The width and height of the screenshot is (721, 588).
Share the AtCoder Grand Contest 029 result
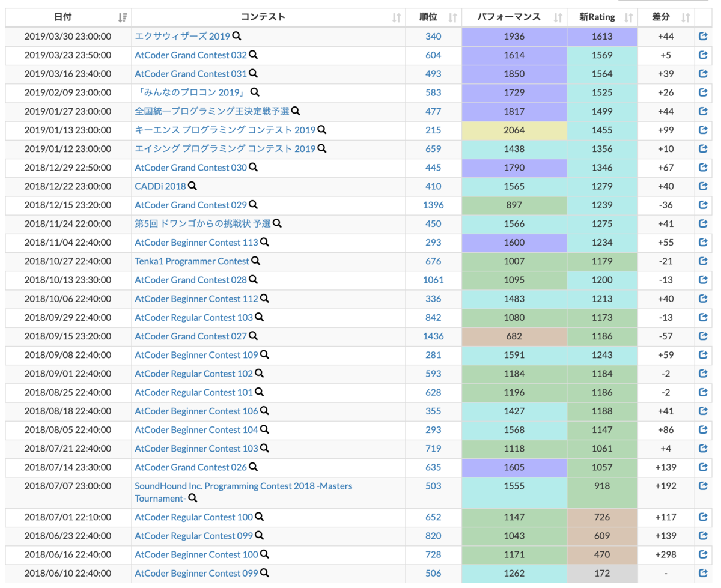tap(704, 205)
